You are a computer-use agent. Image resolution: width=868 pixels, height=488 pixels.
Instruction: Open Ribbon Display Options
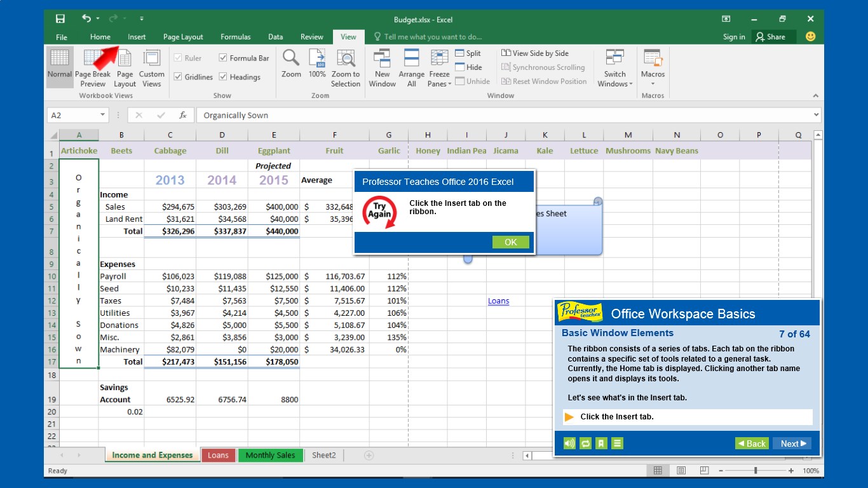[726, 19]
